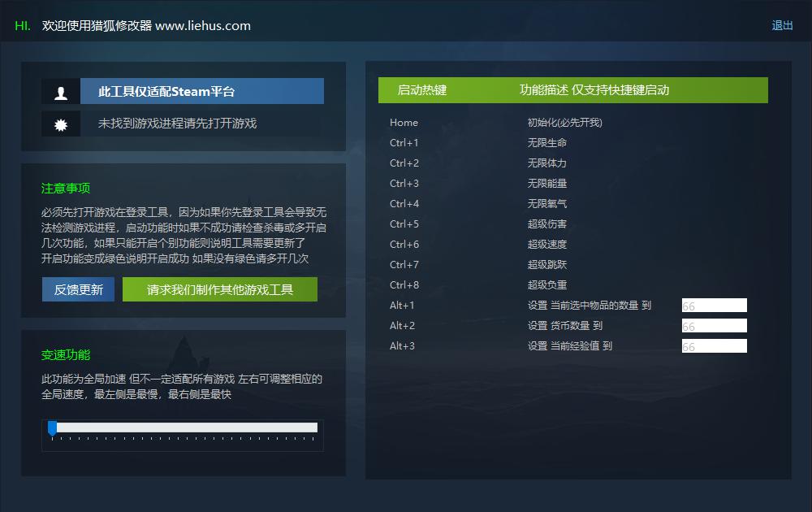Click the Ctrl+7 hotkey label
This screenshot has height=512, width=812.
404,264
